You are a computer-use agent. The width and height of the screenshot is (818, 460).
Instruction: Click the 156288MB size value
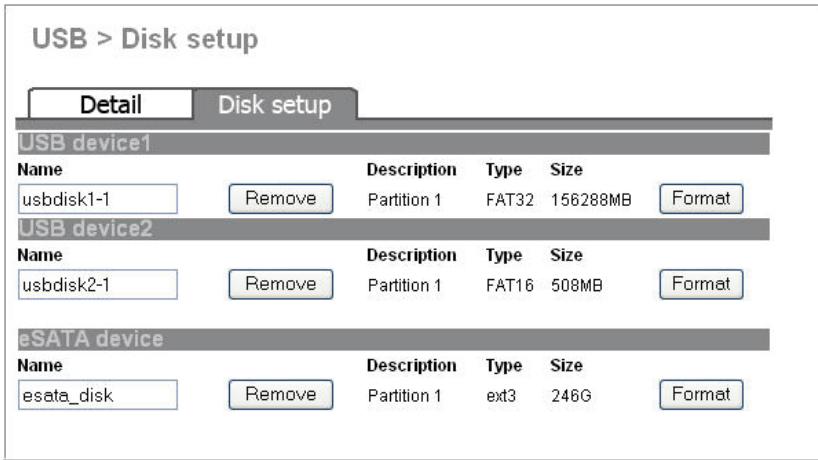(591, 200)
